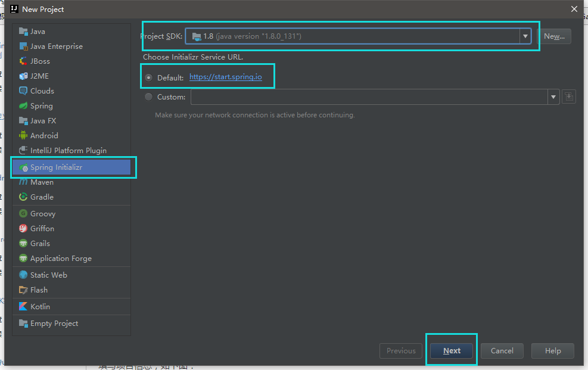Select the Default service URL radio button

point(148,77)
